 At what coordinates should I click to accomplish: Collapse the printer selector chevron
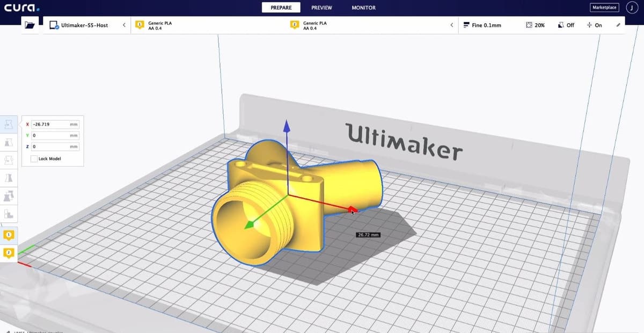tap(124, 25)
